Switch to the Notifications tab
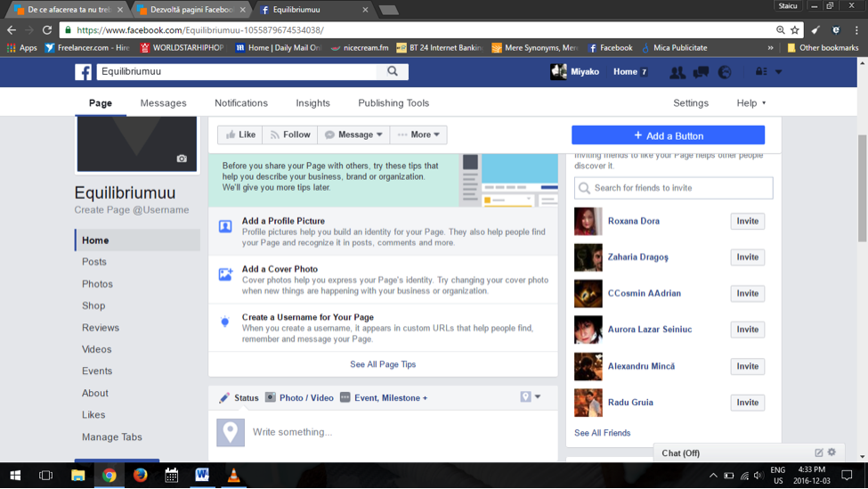Viewport: 868px width, 489px height. pos(241,103)
